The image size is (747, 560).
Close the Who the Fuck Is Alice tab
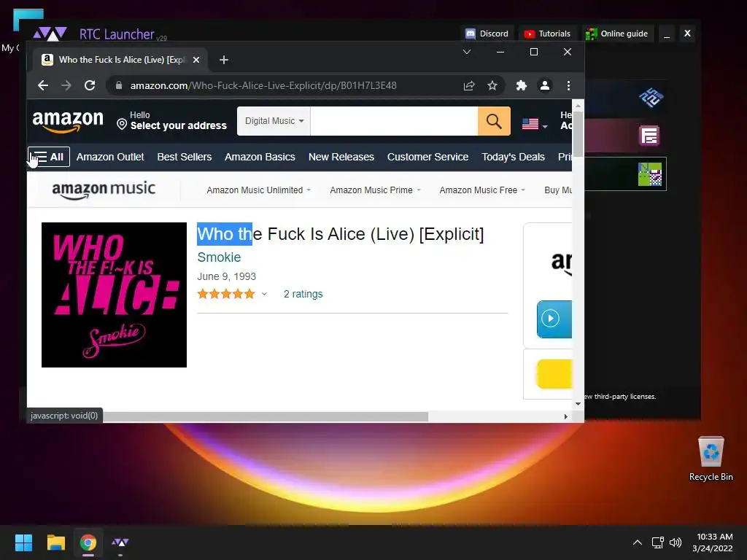196,60
